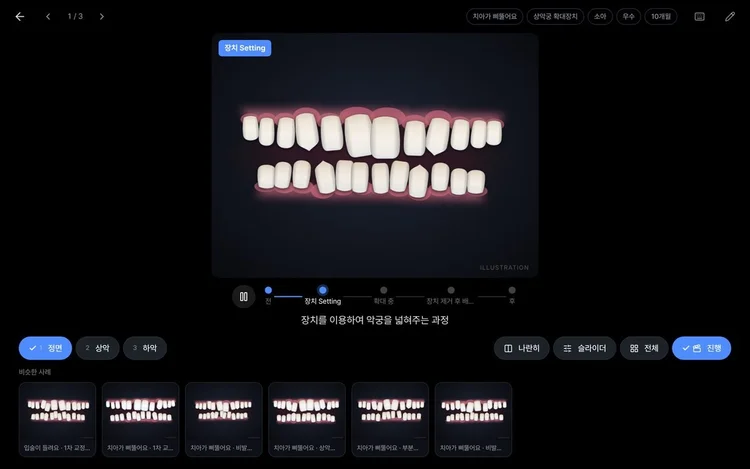Go back with the left arrow icon
Screen dimensions: 750x469
point(20,17)
